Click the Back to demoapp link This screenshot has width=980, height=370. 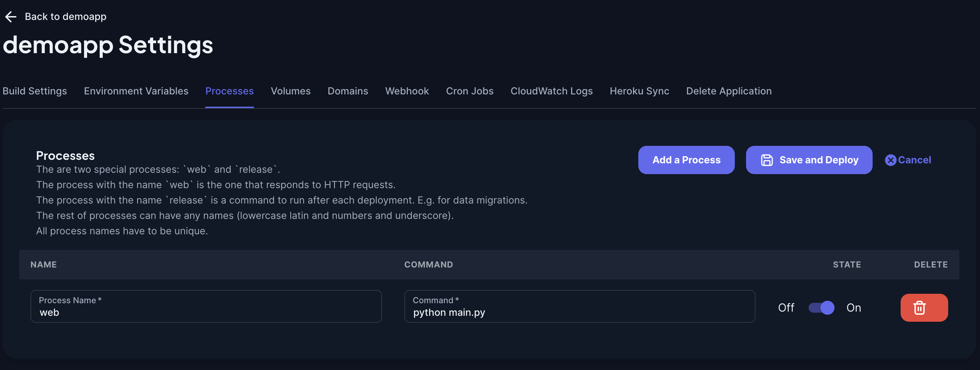coord(65,17)
